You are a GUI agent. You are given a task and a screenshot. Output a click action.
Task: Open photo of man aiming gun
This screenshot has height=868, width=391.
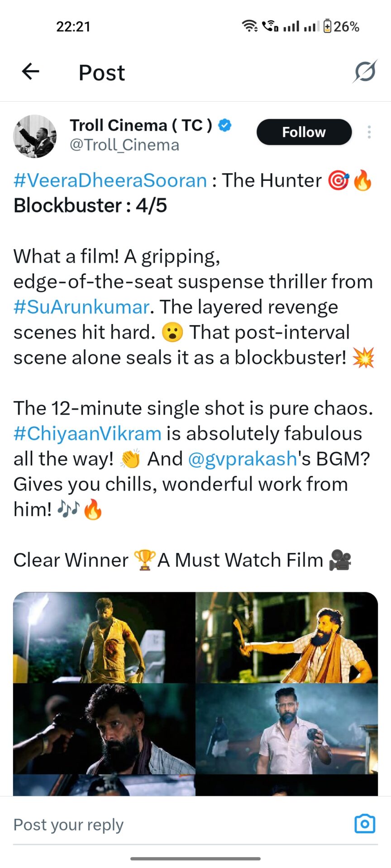click(104, 729)
